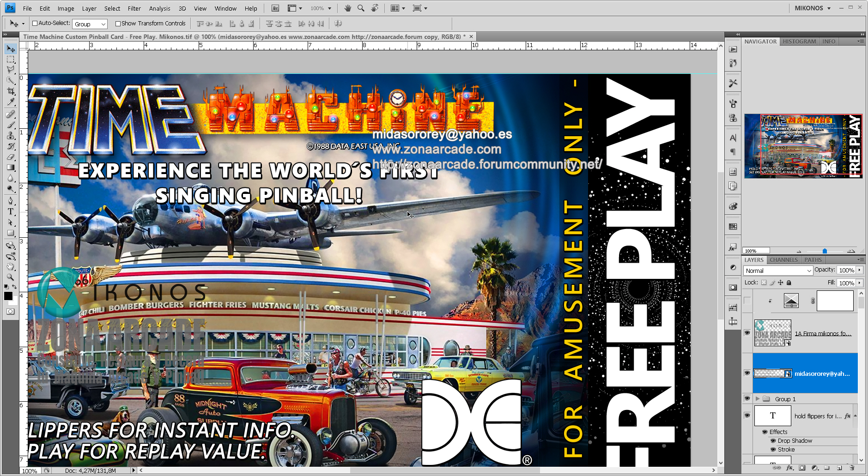Select the Brush tool
Viewport: 868px width, 476px height.
(x=11, y=125)
